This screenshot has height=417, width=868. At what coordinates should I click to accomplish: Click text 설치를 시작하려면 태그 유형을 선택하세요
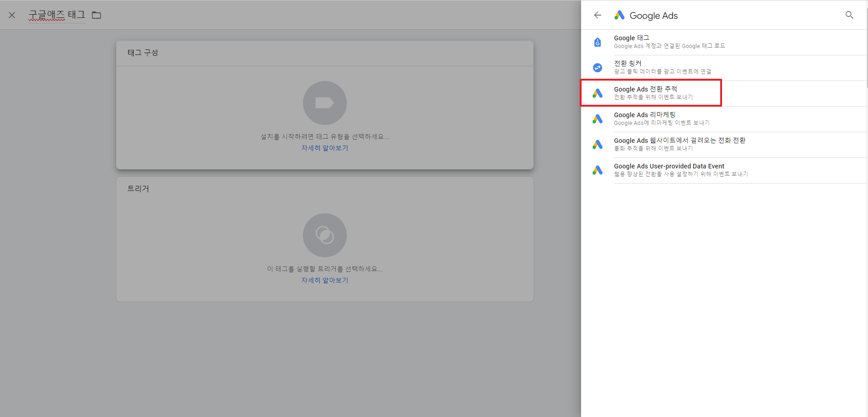point(325,136)
